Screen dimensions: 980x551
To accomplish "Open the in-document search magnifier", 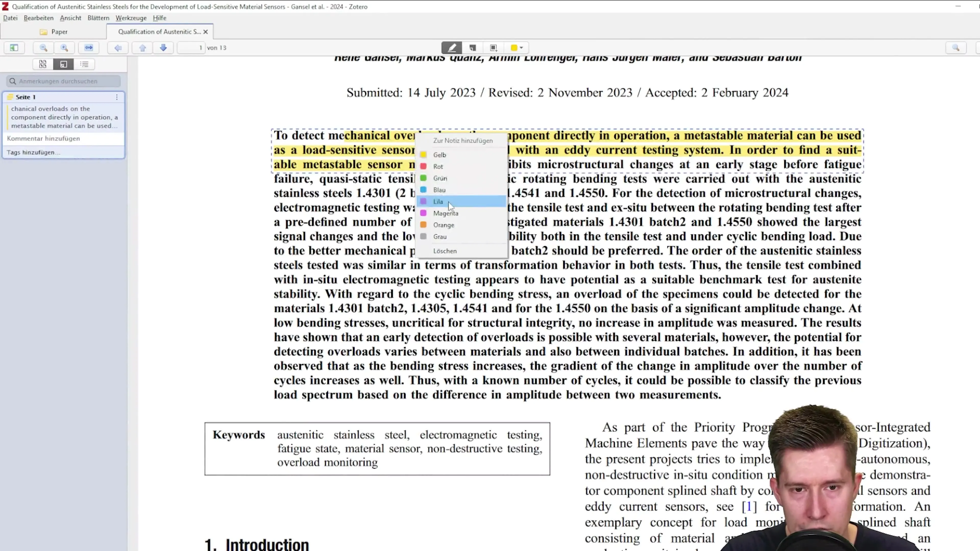I will coord(956,47).
